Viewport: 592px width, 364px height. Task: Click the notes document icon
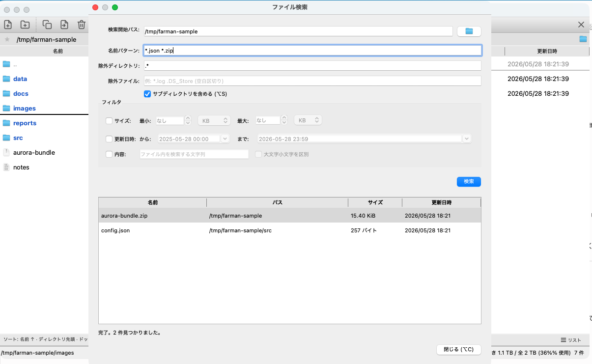(x=6, y=167)
